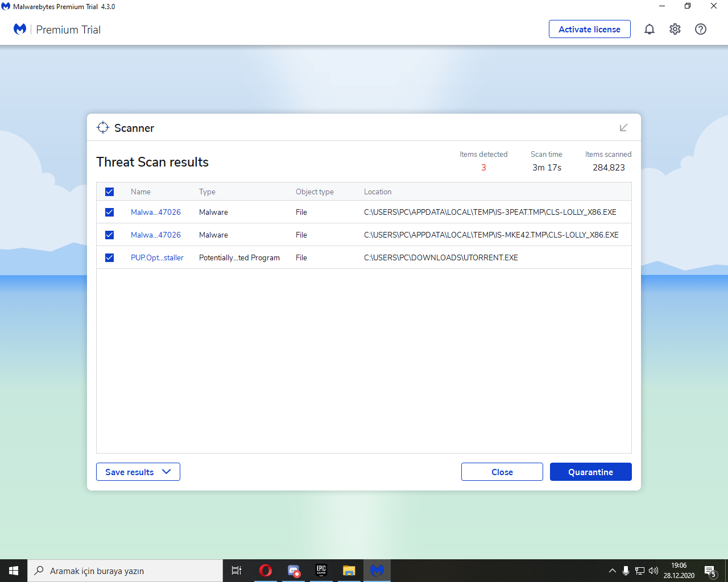Screen dimensions: 728x582
Task: Sort results by the Type column
Action: [x=207, y=192]
